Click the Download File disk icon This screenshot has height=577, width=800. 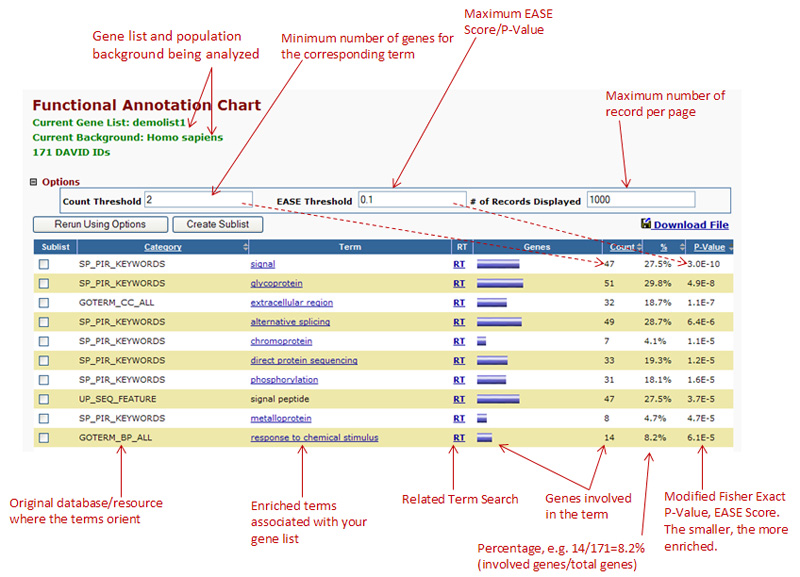click(646, 224)
